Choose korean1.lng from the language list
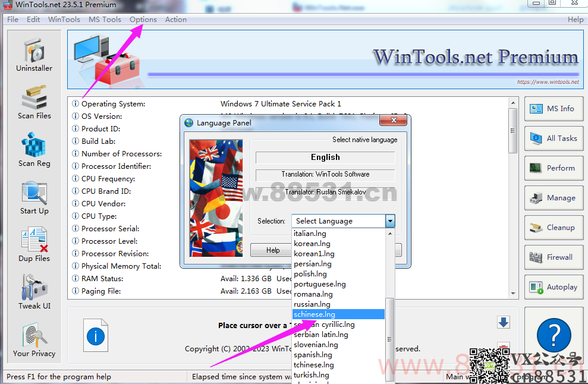 [x=339, y=253]
